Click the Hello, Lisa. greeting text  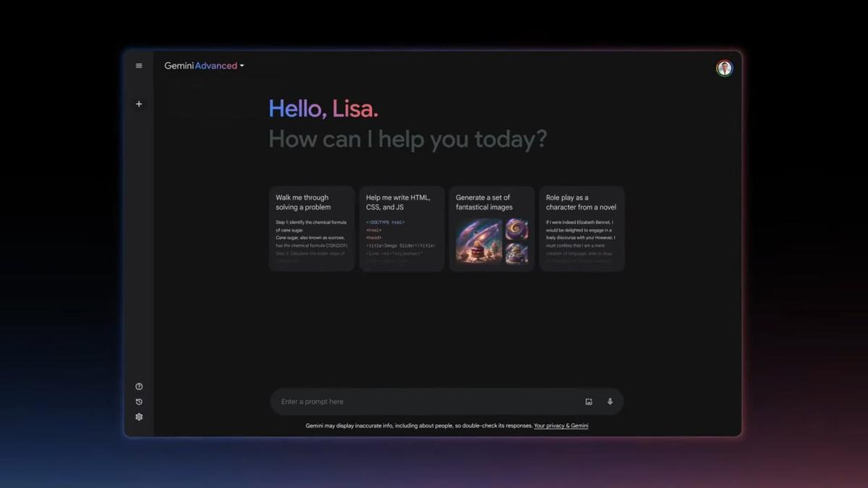(x=323, y=108)
